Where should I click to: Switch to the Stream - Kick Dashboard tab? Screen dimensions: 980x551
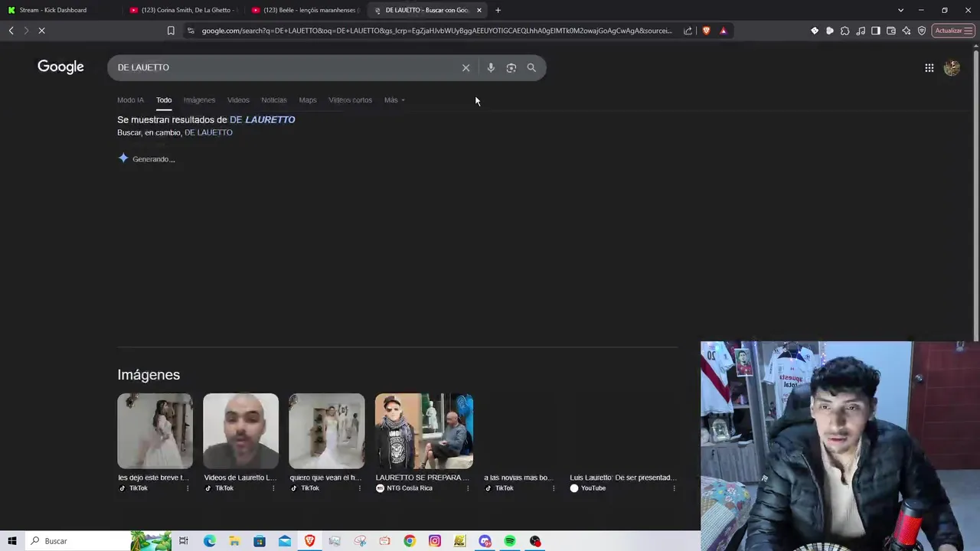61,10
